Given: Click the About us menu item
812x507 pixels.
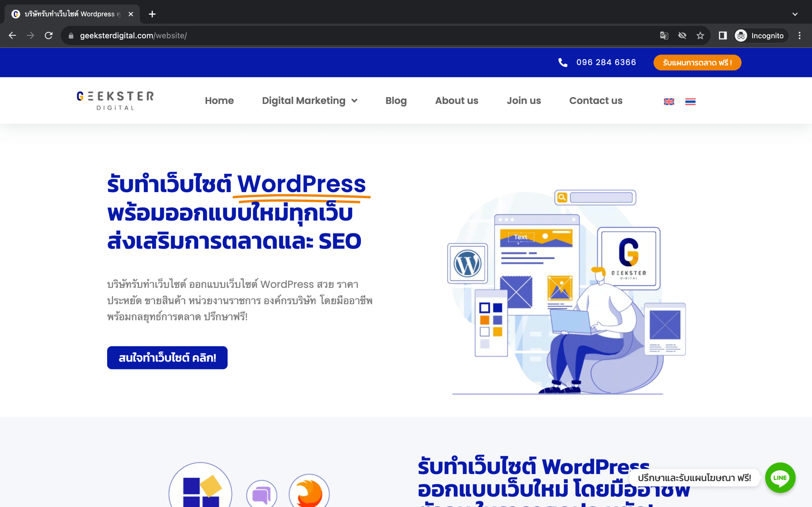Looking at the screenshot, I should 456,100.
